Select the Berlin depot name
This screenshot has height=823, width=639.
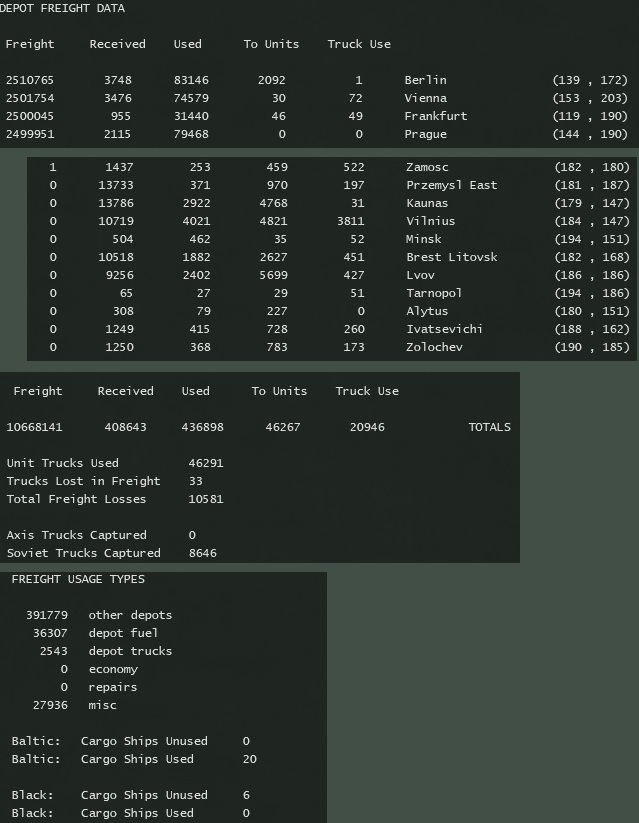click(425, 80)
